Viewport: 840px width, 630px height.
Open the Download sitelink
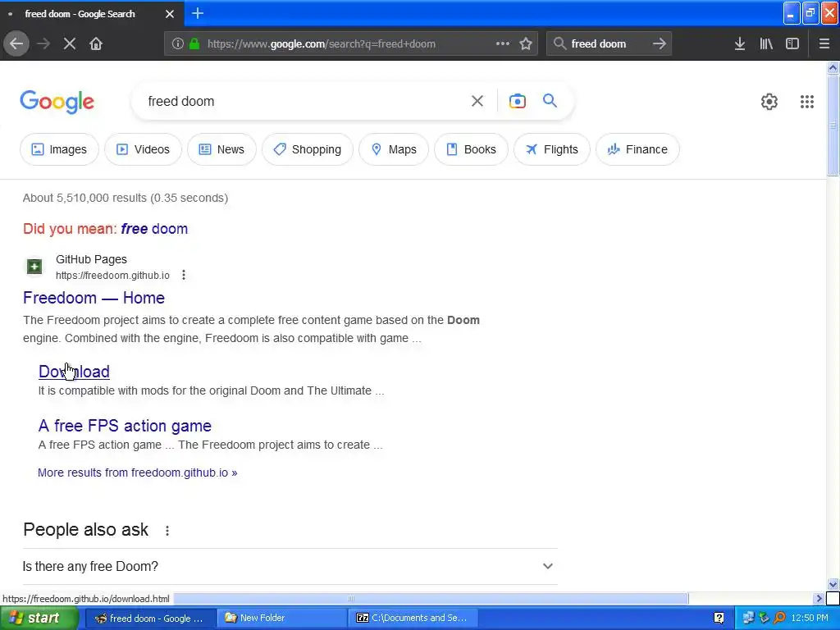(x=74, y=372)
